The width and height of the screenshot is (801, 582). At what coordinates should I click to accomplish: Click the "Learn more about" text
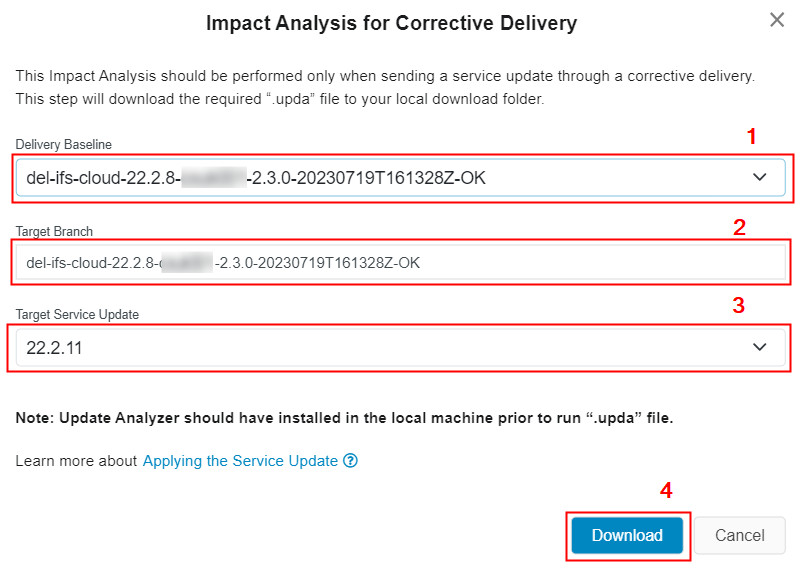[x=76, y=461]
